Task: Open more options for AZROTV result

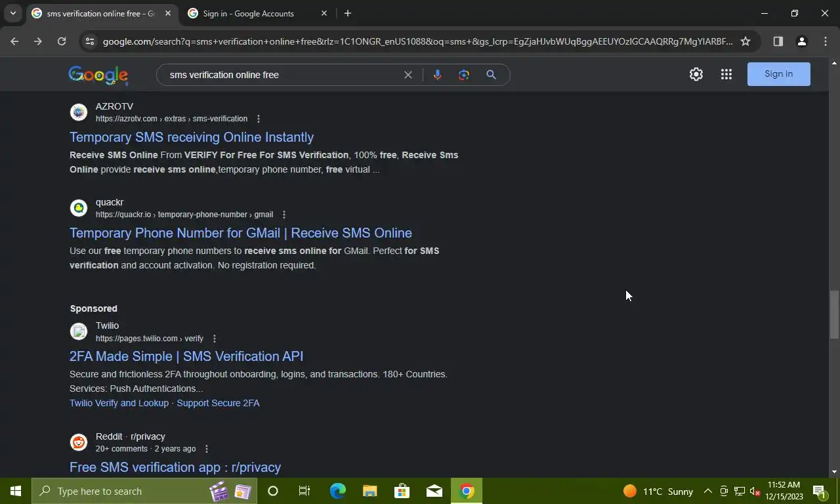Action: (x=258, y=119)
